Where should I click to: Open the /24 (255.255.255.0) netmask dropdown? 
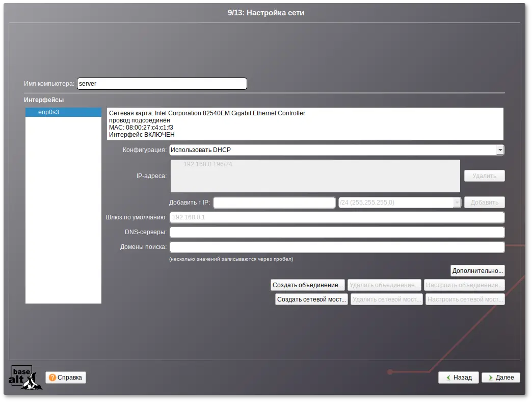400,203
